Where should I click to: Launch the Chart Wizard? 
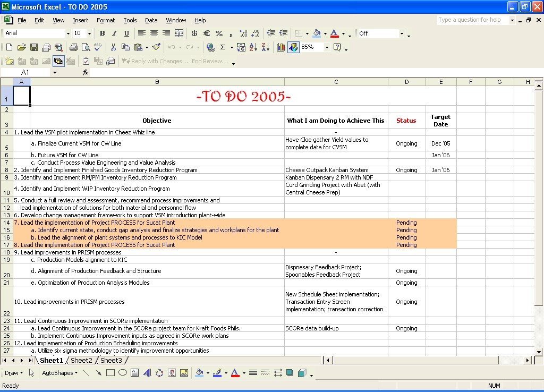280,47
